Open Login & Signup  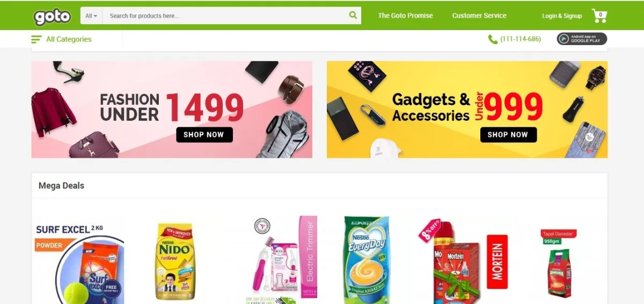(x=562, y=16)
